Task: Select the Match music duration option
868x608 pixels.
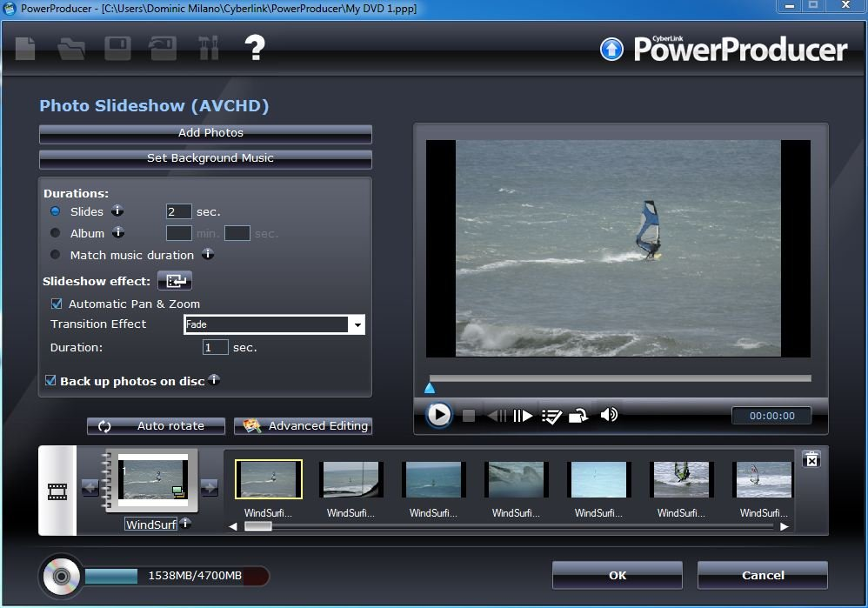Action: [x=56, y=255]
